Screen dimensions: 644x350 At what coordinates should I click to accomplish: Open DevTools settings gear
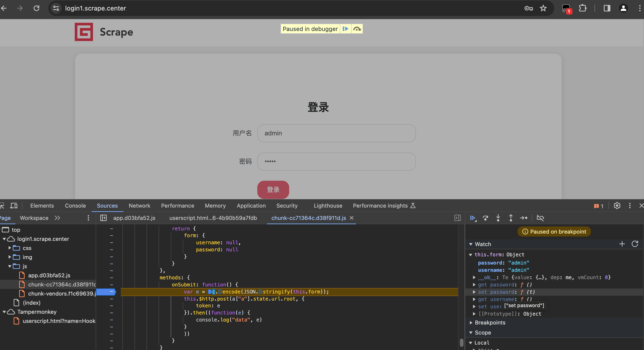coord(617,206)
